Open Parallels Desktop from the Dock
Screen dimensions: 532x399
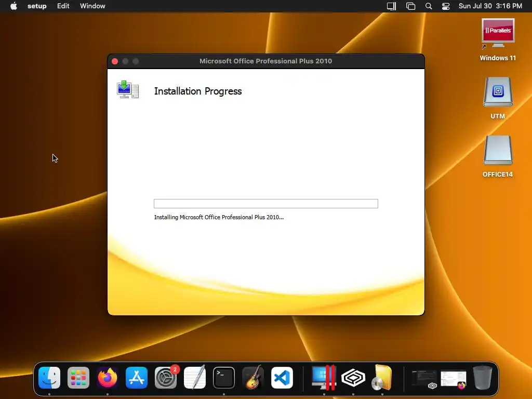click(324, 378)
